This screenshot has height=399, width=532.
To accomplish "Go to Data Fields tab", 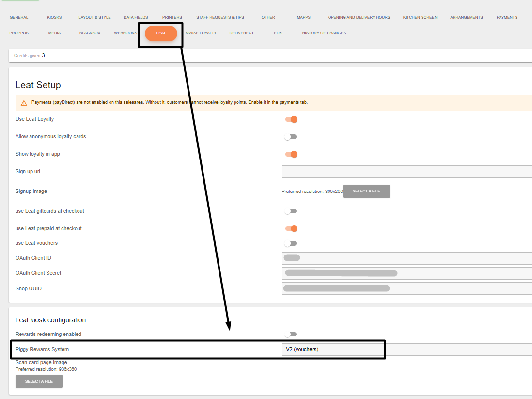I will point(136,17).
